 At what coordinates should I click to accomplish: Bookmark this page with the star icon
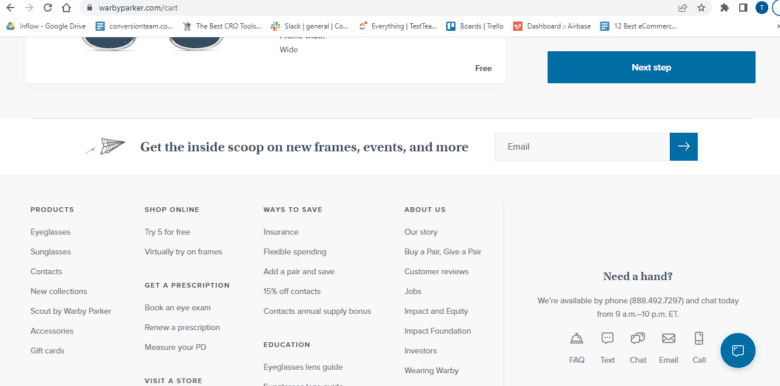point(701,7)
